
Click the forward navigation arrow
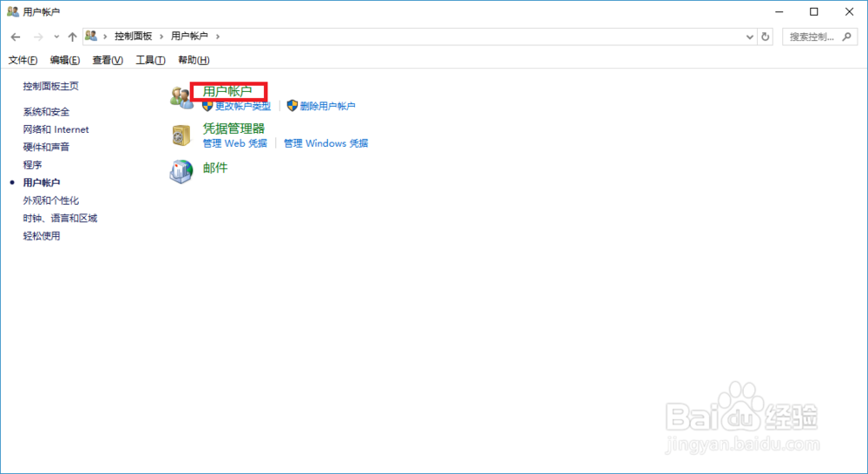[x=38, y=37]
